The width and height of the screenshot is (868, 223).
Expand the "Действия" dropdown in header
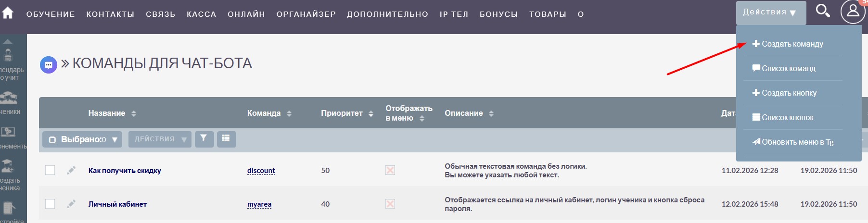tap(770, 12)
